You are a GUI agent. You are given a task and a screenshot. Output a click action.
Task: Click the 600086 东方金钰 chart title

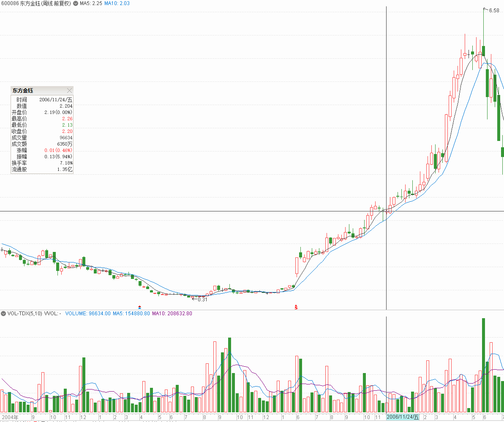[36, 3]
